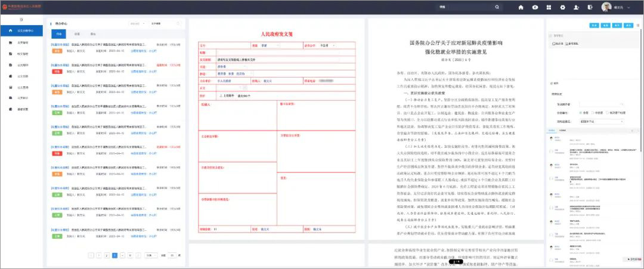Open the four-square apps grid icon
The width and height of the screenshot is (644, 269).
(x=549, y=7)
